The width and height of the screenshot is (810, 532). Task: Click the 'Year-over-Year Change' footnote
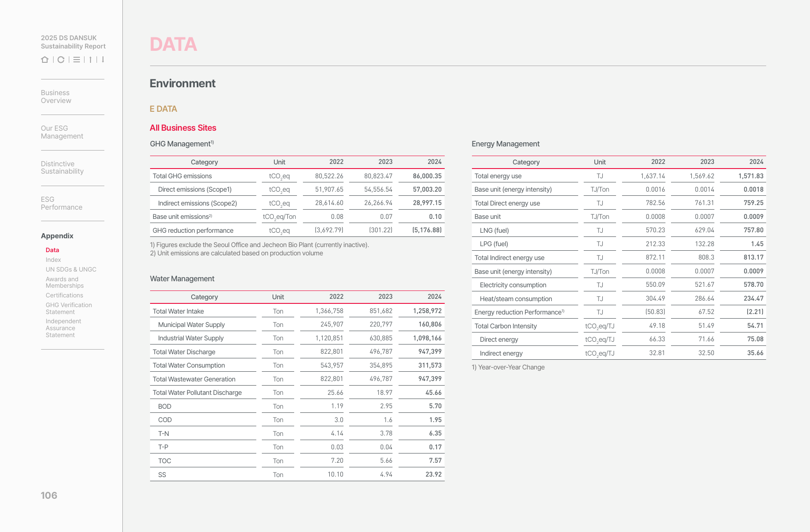508,367
